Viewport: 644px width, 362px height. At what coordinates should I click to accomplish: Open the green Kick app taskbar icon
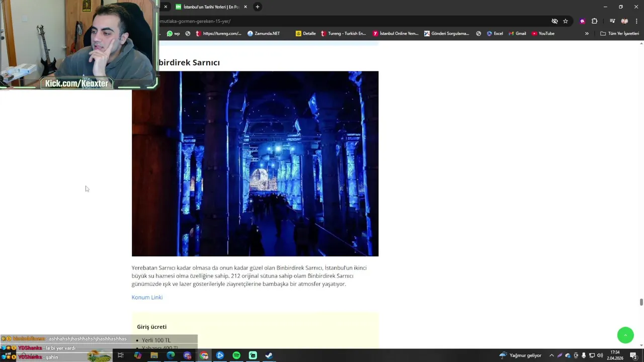tap(253, 355)
